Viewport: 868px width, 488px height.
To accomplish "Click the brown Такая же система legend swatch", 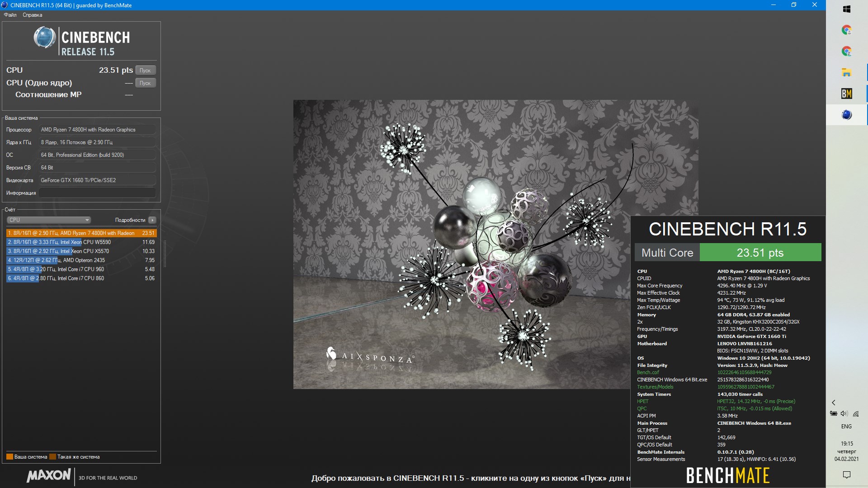I will 52,457.
